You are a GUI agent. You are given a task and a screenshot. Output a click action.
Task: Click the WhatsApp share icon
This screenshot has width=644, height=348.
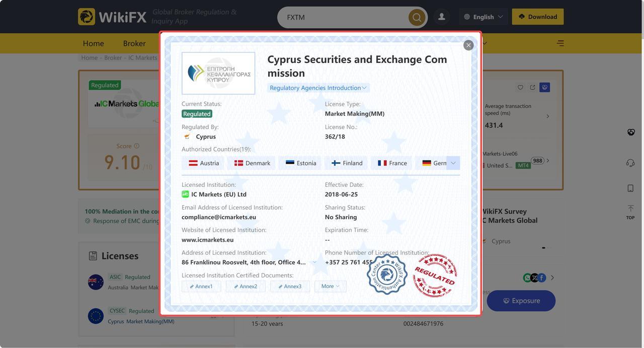pos(527,277)
